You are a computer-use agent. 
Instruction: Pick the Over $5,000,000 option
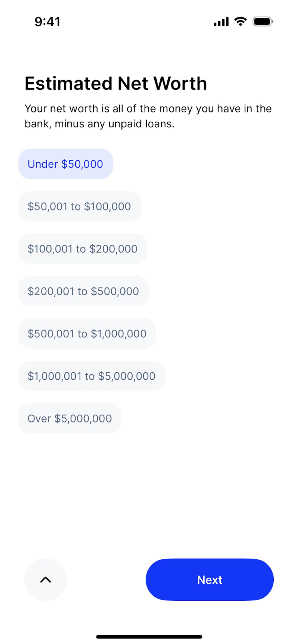[x=70, y=418]
